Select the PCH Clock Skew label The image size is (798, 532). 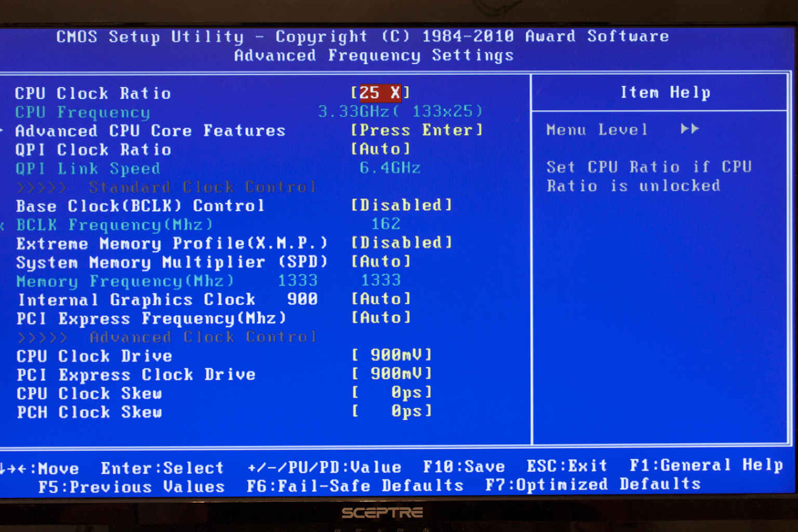[89, 413]
